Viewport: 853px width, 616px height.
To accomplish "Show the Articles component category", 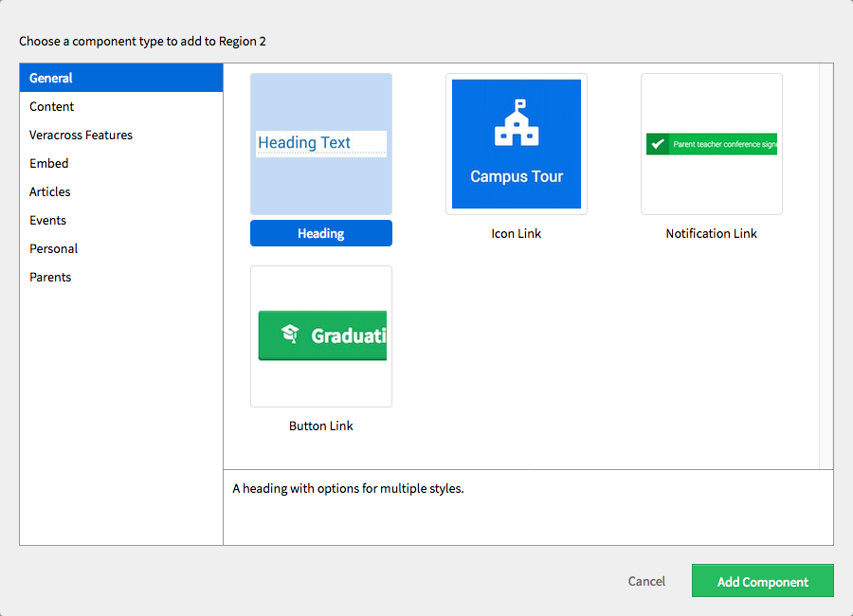I will tap(121, 191).
